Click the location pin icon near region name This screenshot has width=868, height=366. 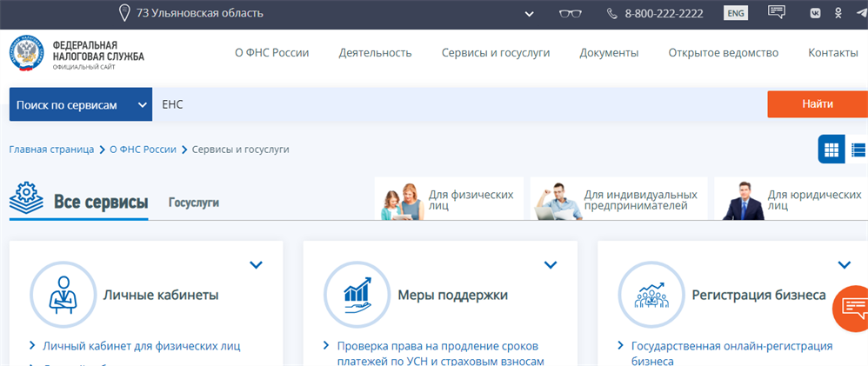124,13
